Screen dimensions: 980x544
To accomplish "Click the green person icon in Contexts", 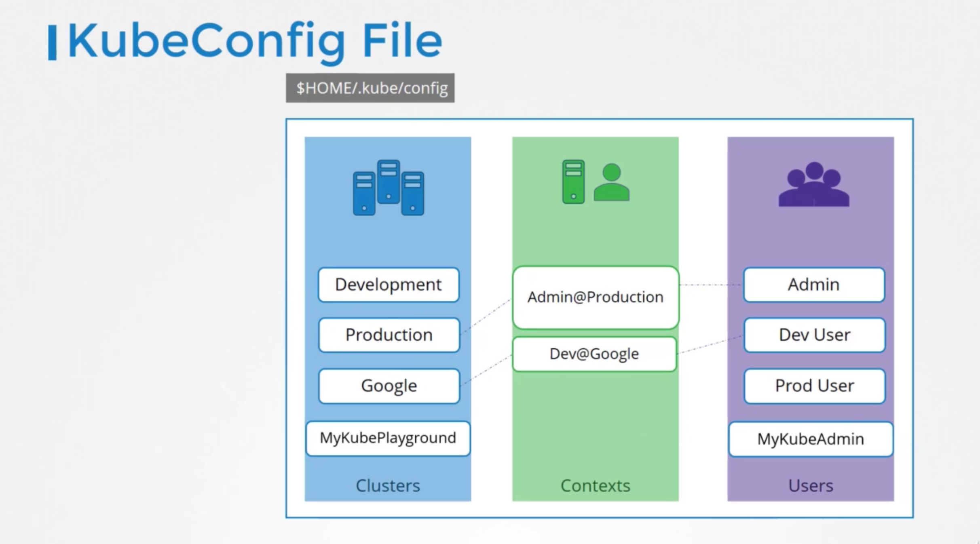I will tap(611, 182).
